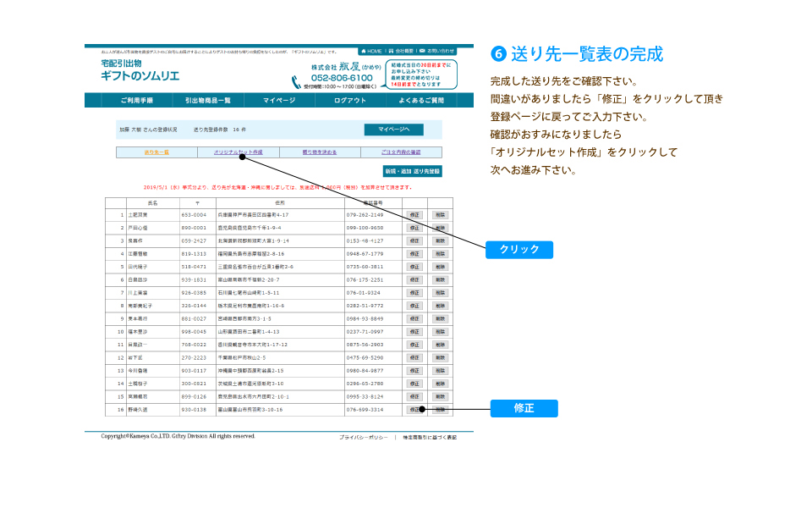Viewport: 812px width, 508px height.
Task: Open よくあるご質問 in the navigation bar
Action: [421, 101]
